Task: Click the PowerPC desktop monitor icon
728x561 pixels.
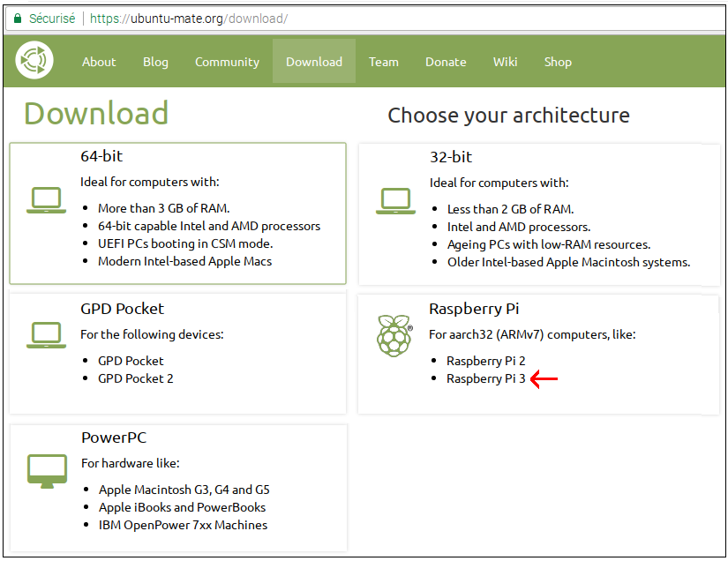Action: [47, 471]
